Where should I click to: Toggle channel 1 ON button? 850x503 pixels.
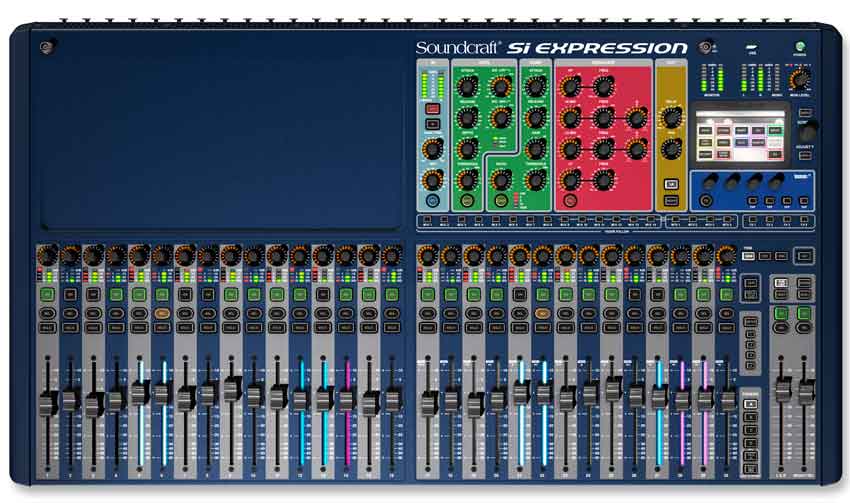point(48,294)
